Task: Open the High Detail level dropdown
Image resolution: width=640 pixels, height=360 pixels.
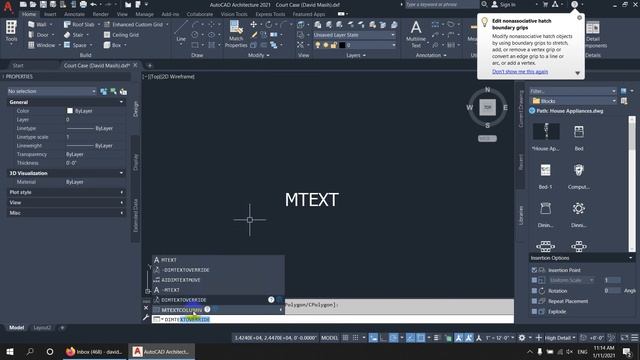Action: [x=560, y=338]
